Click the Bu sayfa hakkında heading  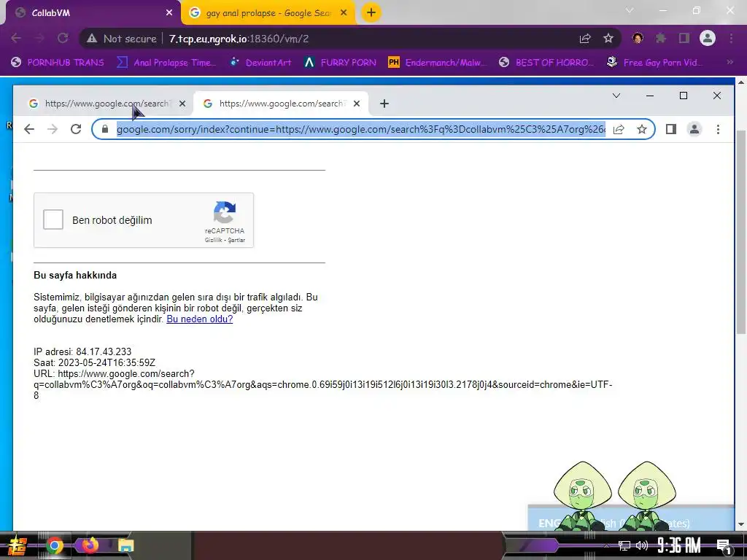pyautogui.click(x=75, y=275)
